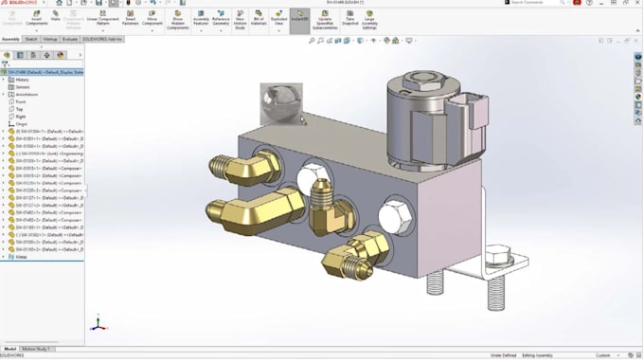Click Show Hidden Components
This screenshot has width=644, height=363.
pyautogui.click(x=177, y=20)
